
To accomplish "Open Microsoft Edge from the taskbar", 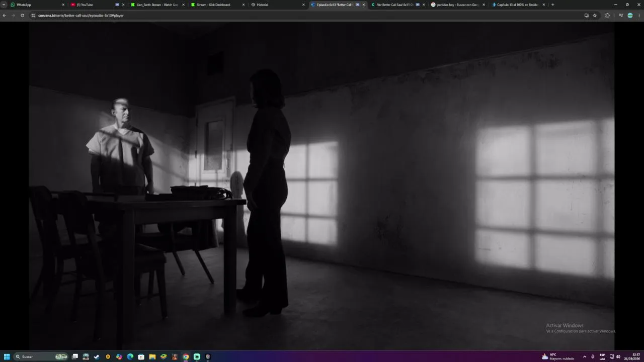I will pyautogui.click(x=130, y=356).
